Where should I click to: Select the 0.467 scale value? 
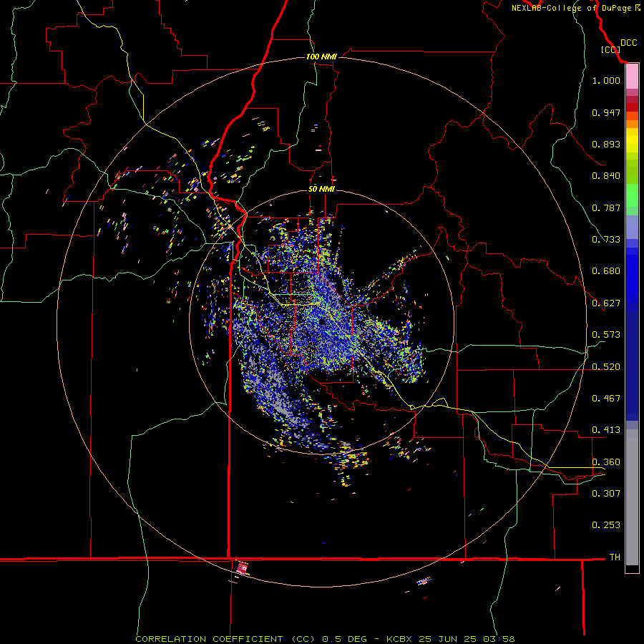coord(606,398)
